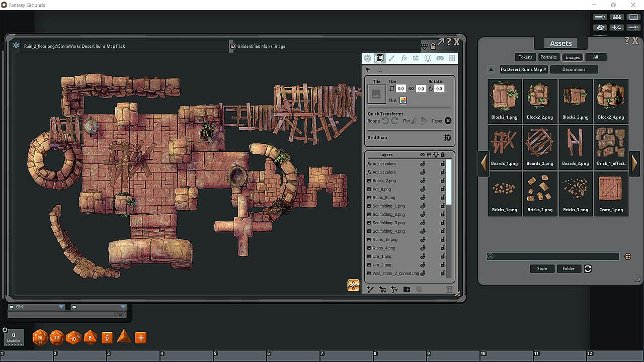Click the delete layer trash icon
Image resolution: width=644 pixels, height=362 pixels.
[449, 290]
